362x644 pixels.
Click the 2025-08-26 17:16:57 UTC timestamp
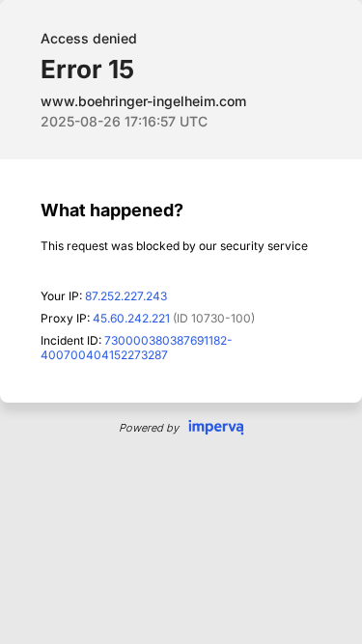pos(124,122)
